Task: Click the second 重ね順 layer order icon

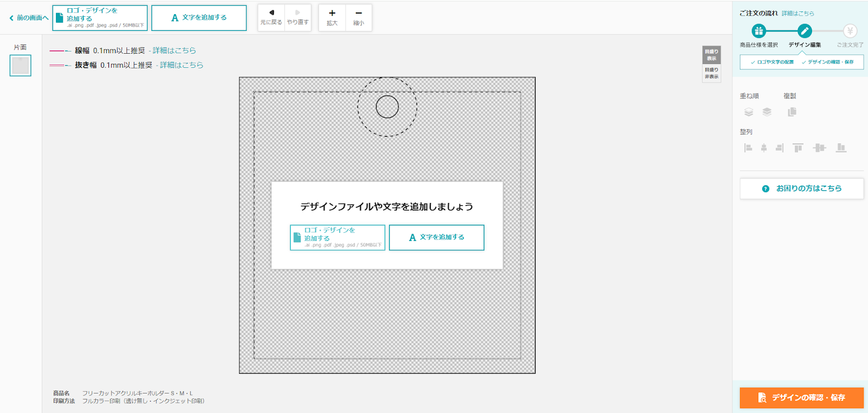Action: click(767, 112)
